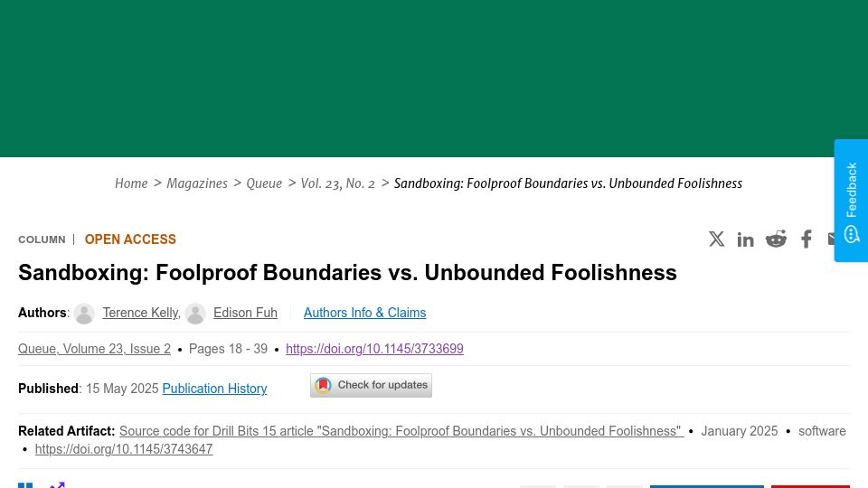
Task: Share article on Reddit
Action: click(x=776, y=239)
